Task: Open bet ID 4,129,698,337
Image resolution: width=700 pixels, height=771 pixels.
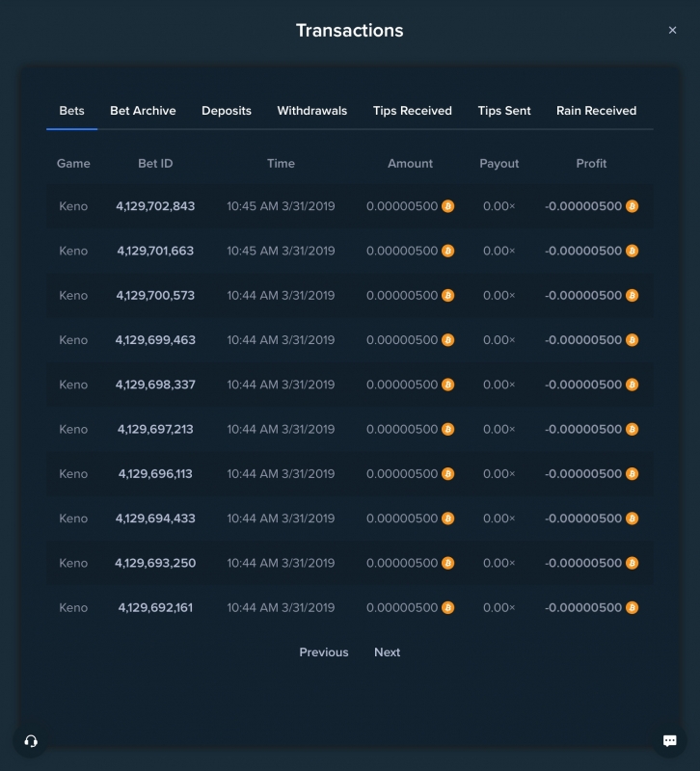Action: [155, 385]
